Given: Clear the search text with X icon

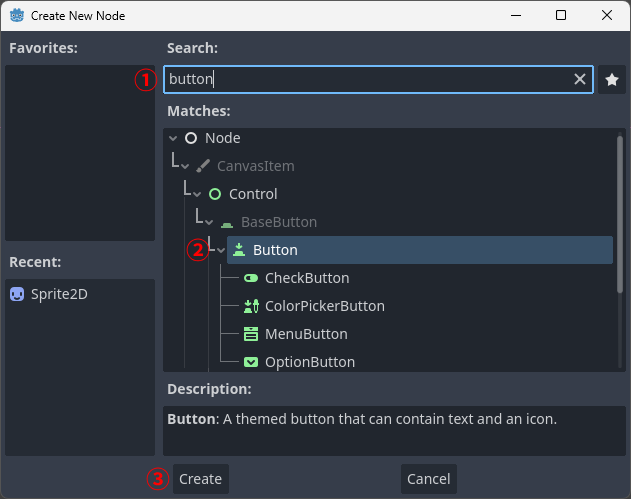Looking at the screenshot, I should pyautogui.click(x=580, y=79).
